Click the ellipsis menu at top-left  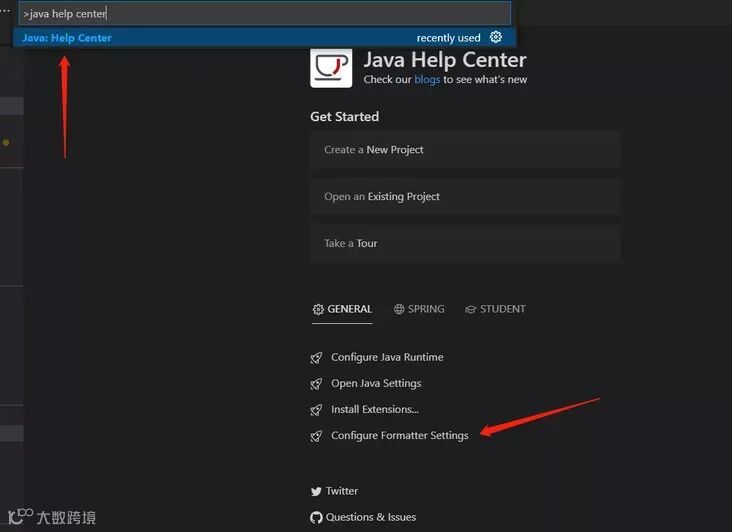(x=5, y=10)
